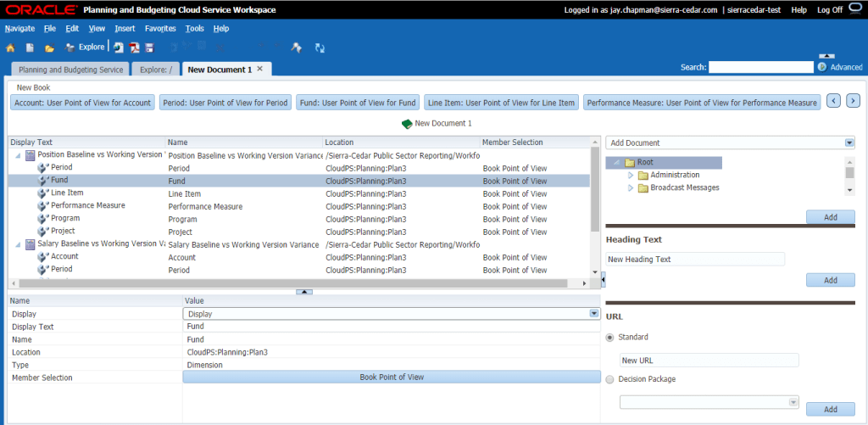Click Add button under Heading Text
The width and height of the screenshot is (868, 425).
click(x=830, y=280)
